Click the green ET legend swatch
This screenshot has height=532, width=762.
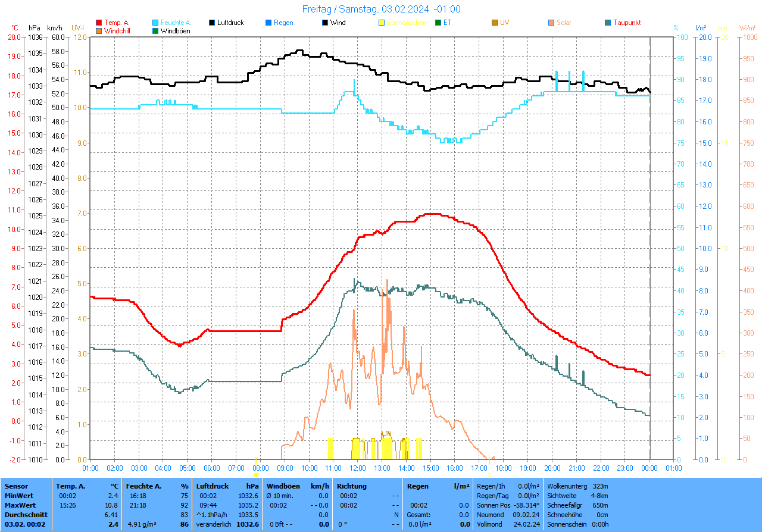pyautogui.click(x=438, y=23)
